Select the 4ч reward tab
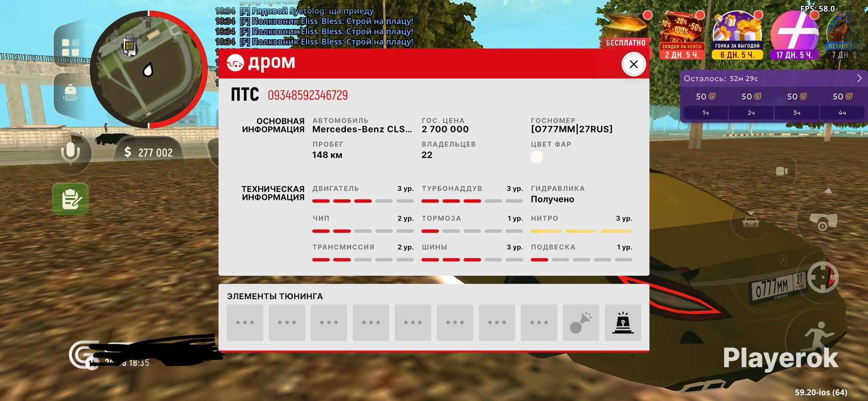 click(842, 113)
